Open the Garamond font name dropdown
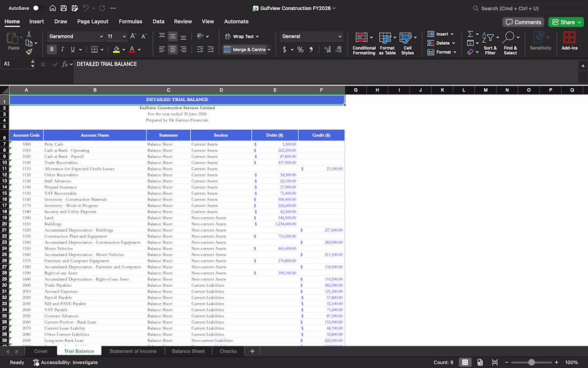The height and width of the screenshot is (368, 588). 101,36
